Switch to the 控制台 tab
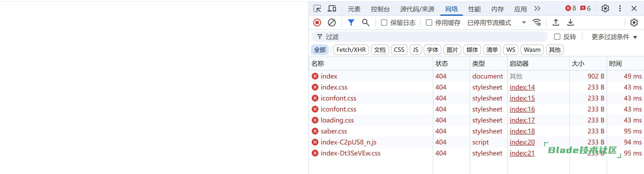This screenshot has width=644, height=174. 380,9
